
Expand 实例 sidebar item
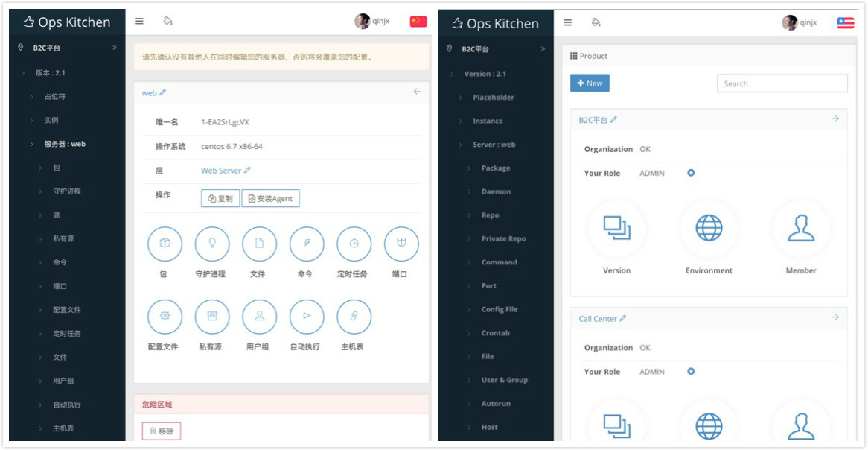[x=32, y=120]
